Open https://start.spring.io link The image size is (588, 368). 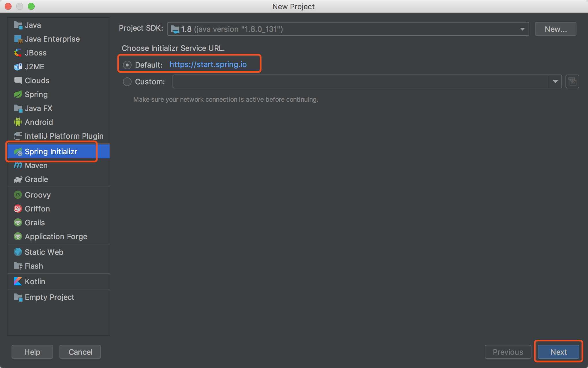(x=208, y=64)
